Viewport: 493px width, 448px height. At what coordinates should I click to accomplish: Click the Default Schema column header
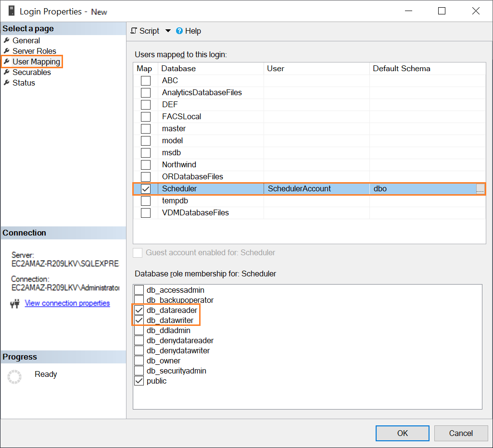click(428, 68)
